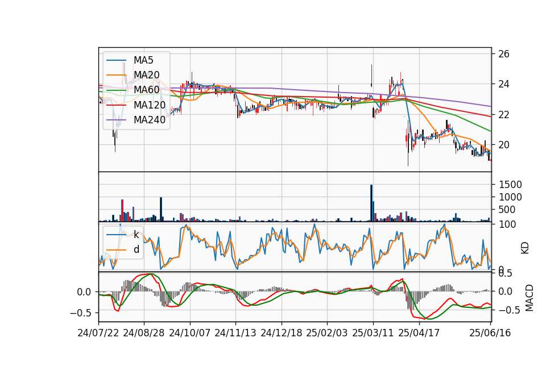The height and width of the screenshot is (392, 546).
Task: Click the MA20 legend label
Action: pyautogui.click(x=147, y=75)
